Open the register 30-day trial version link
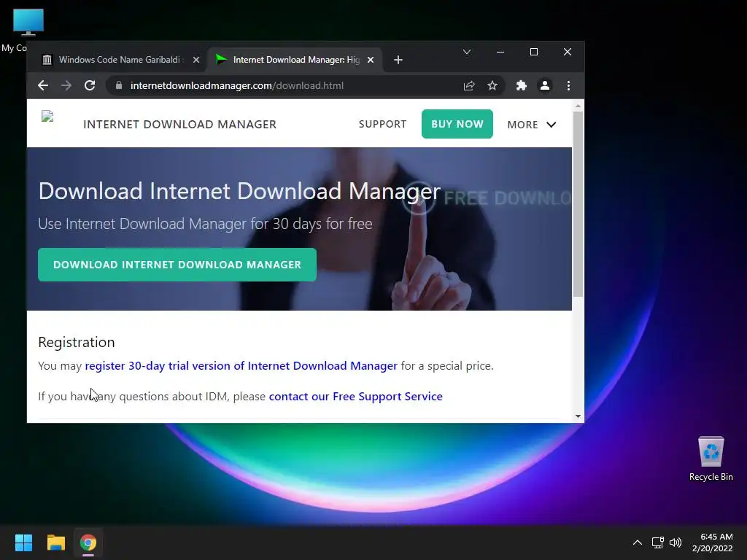The height and width of the screenshot is (560, 747). (241, 366)
